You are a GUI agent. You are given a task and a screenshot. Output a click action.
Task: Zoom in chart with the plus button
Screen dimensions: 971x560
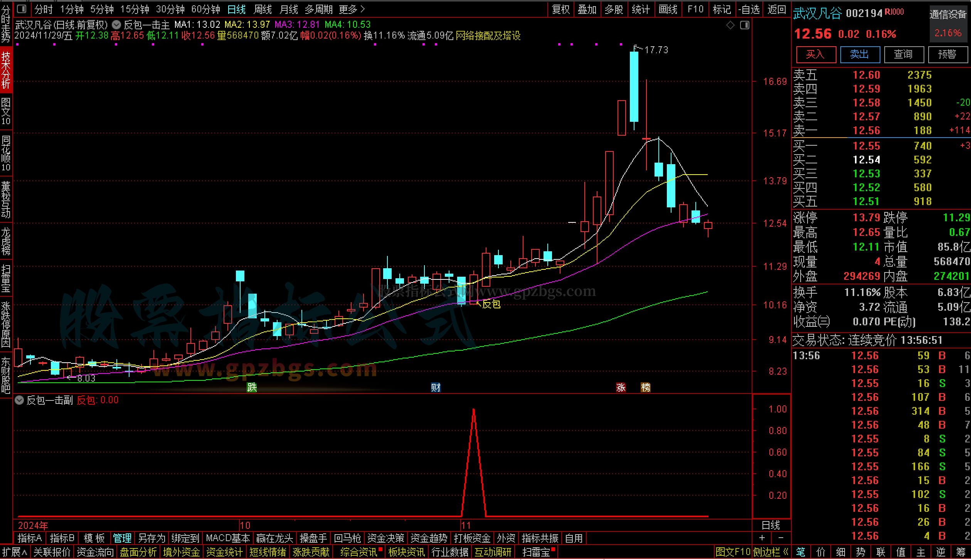[762, 538]
